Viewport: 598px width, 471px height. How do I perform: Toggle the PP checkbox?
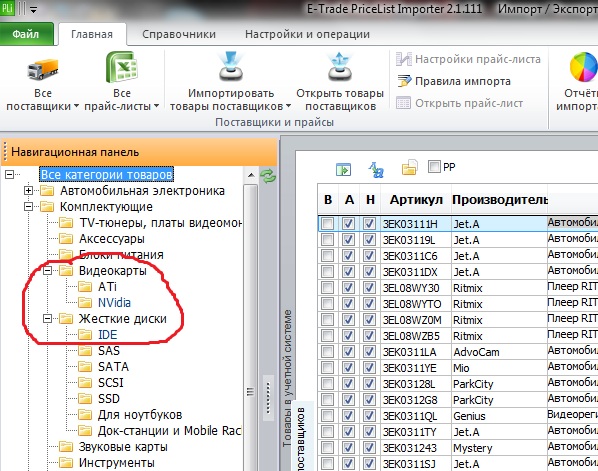[434, 166]
